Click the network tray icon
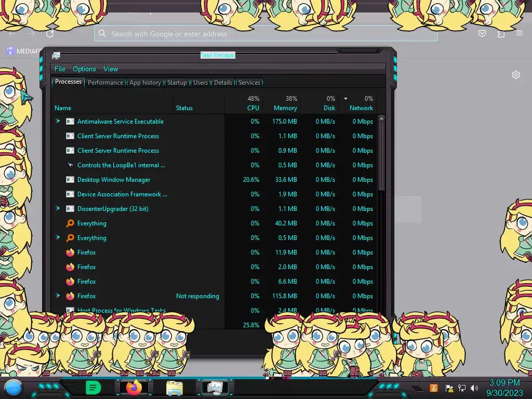The height and width of the screenshot is (399, 532). 462,388
